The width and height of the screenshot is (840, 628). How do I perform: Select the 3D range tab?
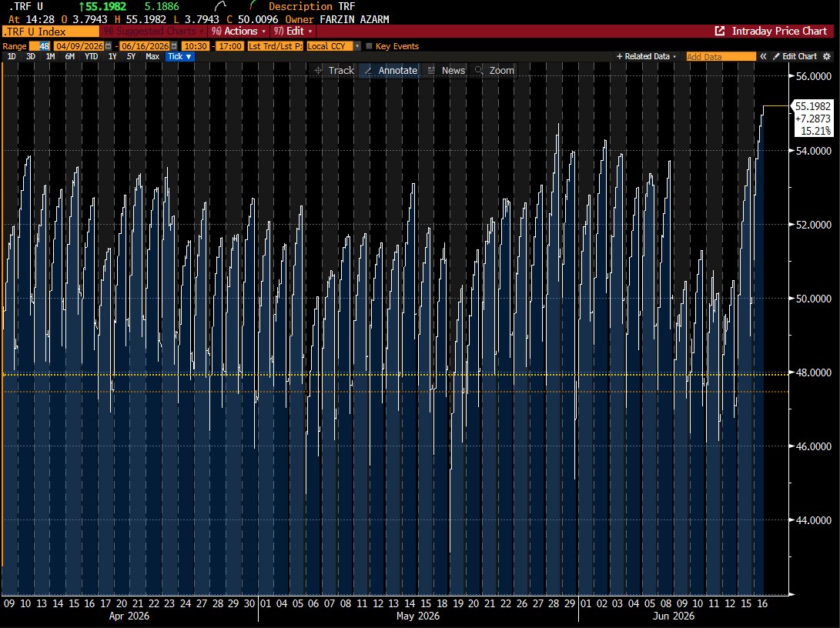(x=31, y=56)
